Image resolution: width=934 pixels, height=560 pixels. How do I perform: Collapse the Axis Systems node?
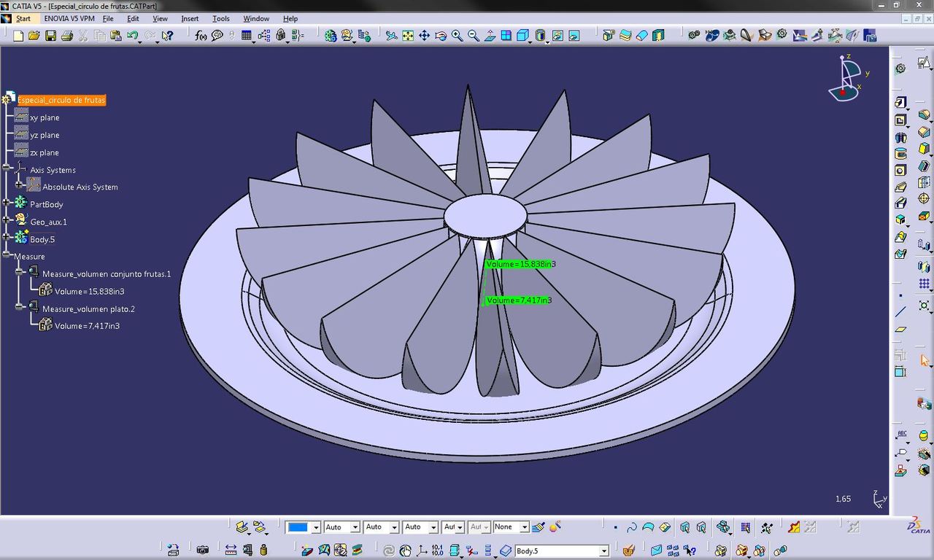[x=7, y=168]
